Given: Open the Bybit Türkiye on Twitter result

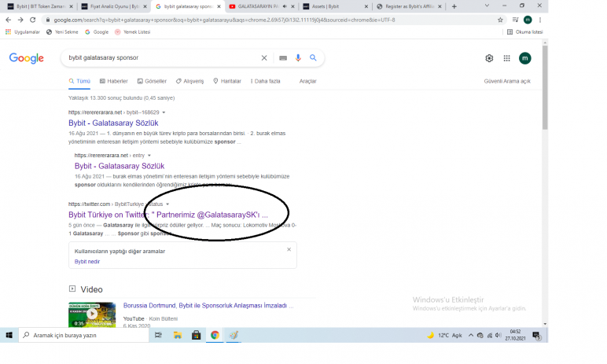Looking at the screenshot, I should click(168, 215).
